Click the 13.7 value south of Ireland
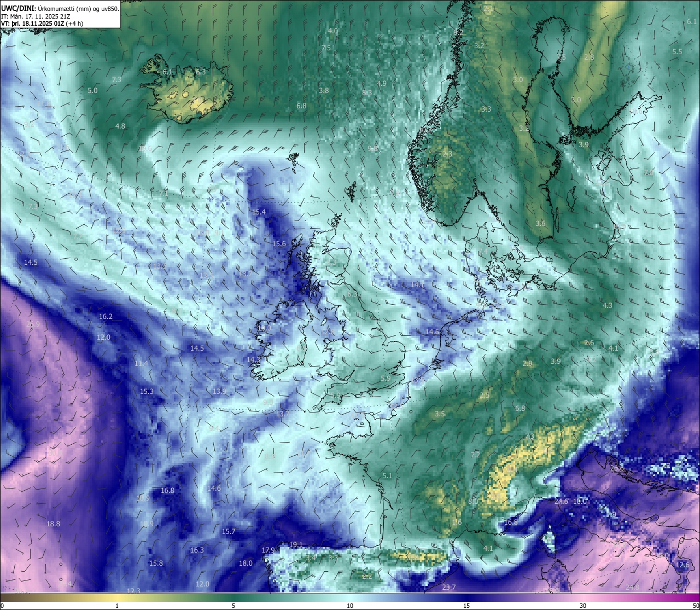Image resolution: width=700 pixels, height=610 pixels. click(282, 414)
